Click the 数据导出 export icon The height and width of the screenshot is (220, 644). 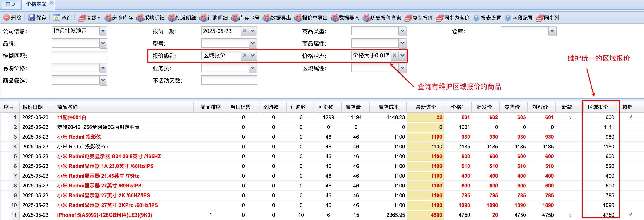pos(266,18)
